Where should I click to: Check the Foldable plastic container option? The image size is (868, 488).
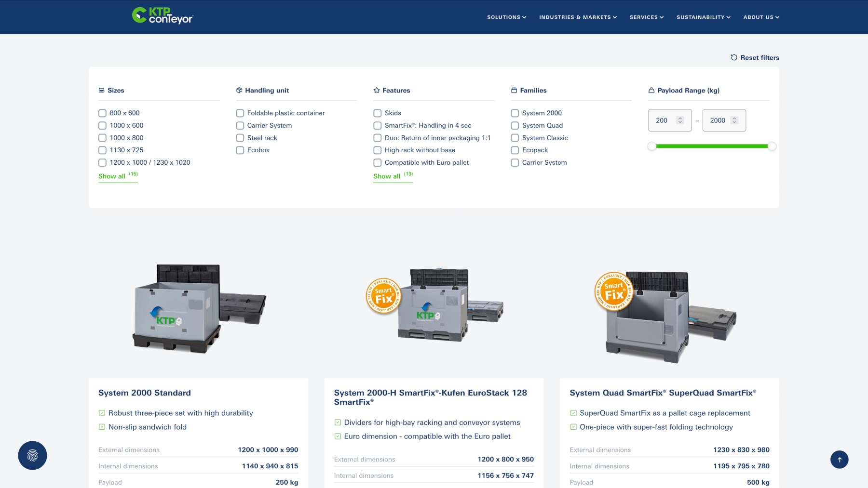(240, 113)
